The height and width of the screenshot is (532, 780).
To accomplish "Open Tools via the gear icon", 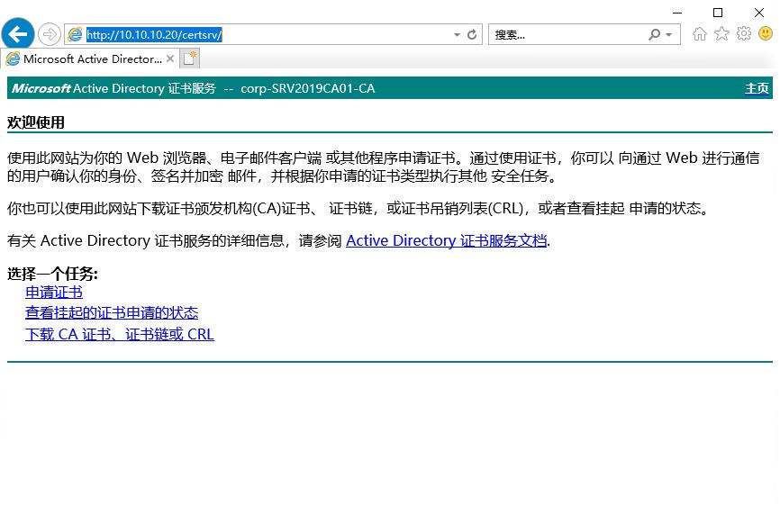I will click(744, 34).
